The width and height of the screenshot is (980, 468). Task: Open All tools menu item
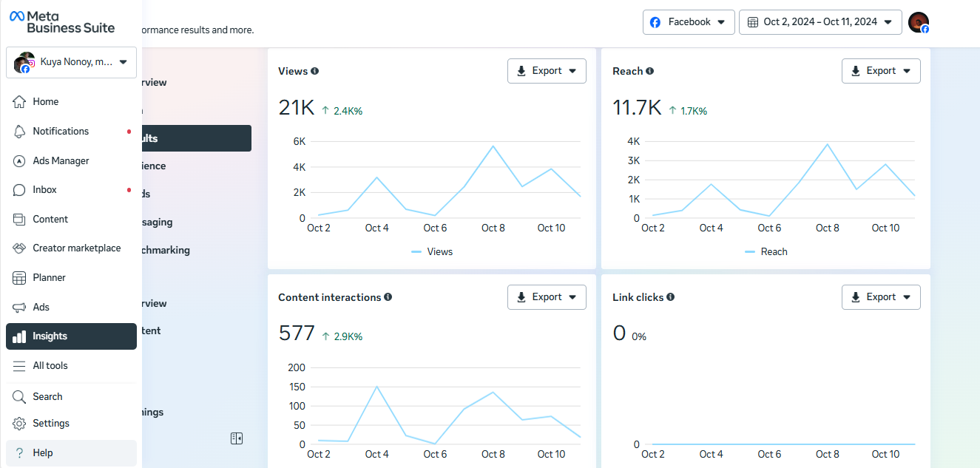[71, 366]
